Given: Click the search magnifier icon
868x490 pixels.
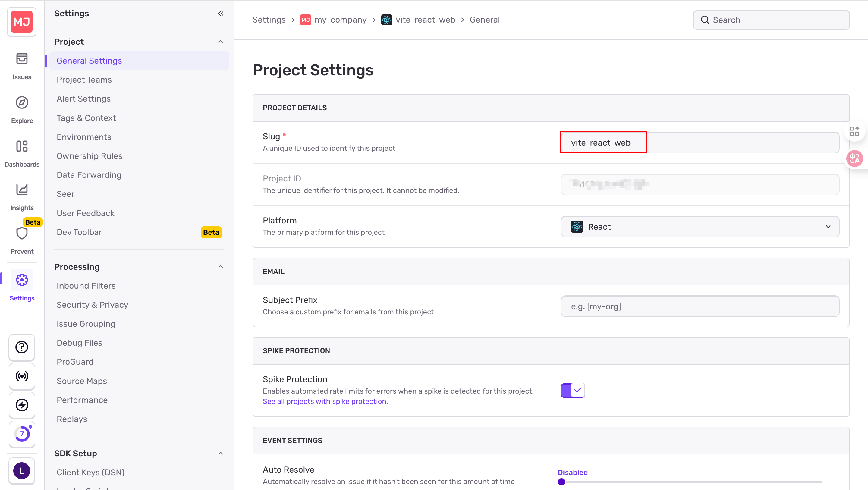Looking at the screenshot, I should (x=705, y=20).
